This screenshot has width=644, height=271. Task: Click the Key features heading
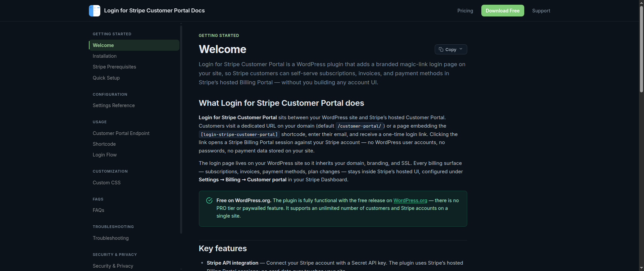[223, 249]
